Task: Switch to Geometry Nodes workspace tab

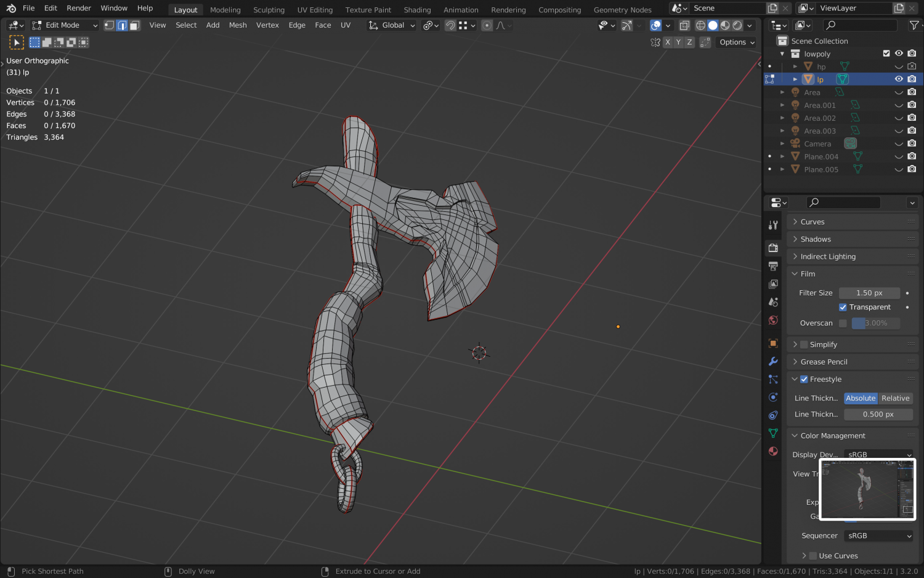Action: pos(622,10)
